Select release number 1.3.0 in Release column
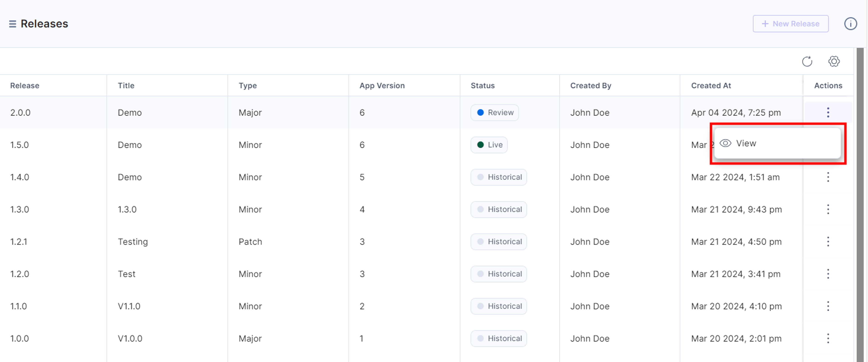 [x=19, y=209]
